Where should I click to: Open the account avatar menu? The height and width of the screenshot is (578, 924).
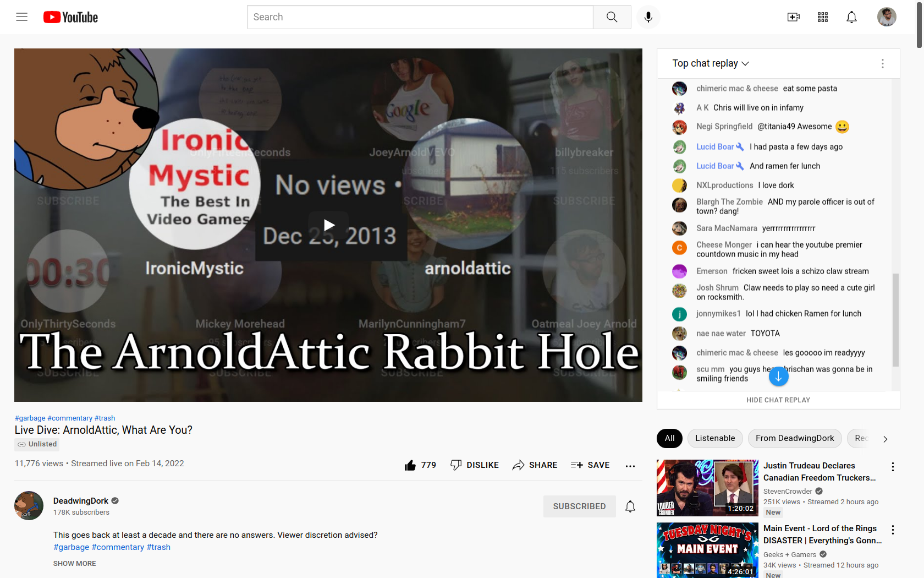887,17
